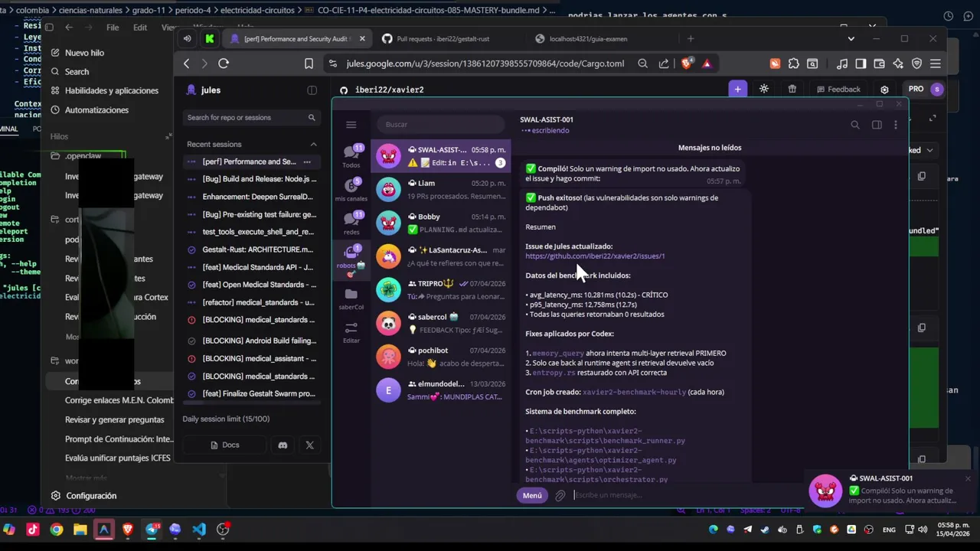The width and height of the screenshot is (980, 551).
Task: Open a new browser tab
Action: pos(691,38)
